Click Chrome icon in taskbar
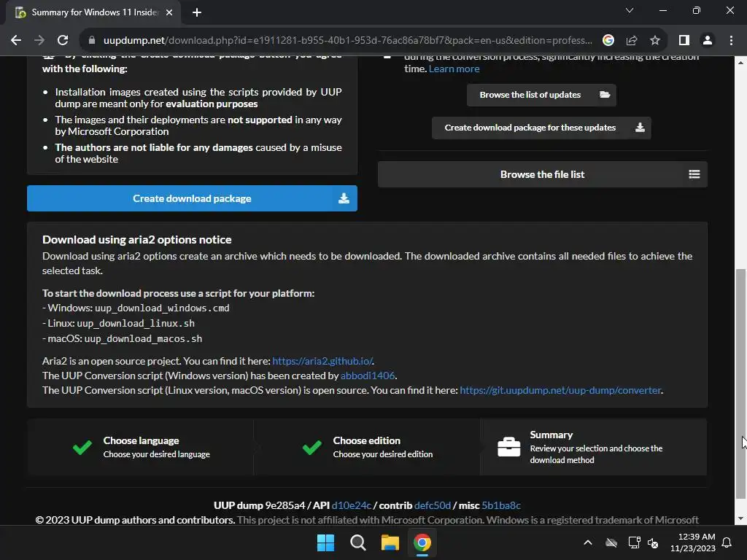The image size is (747, 560). (422, 542)
